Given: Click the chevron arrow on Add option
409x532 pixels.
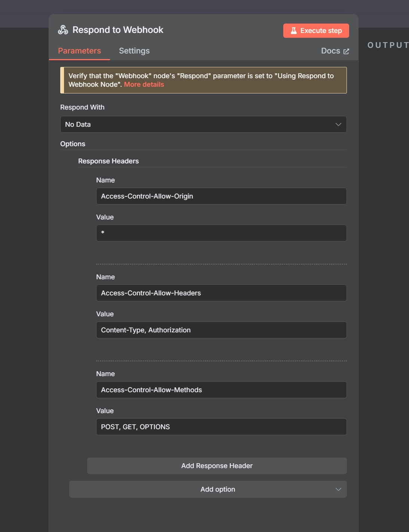Looking at the screenshot, I should tap(338, 489).
